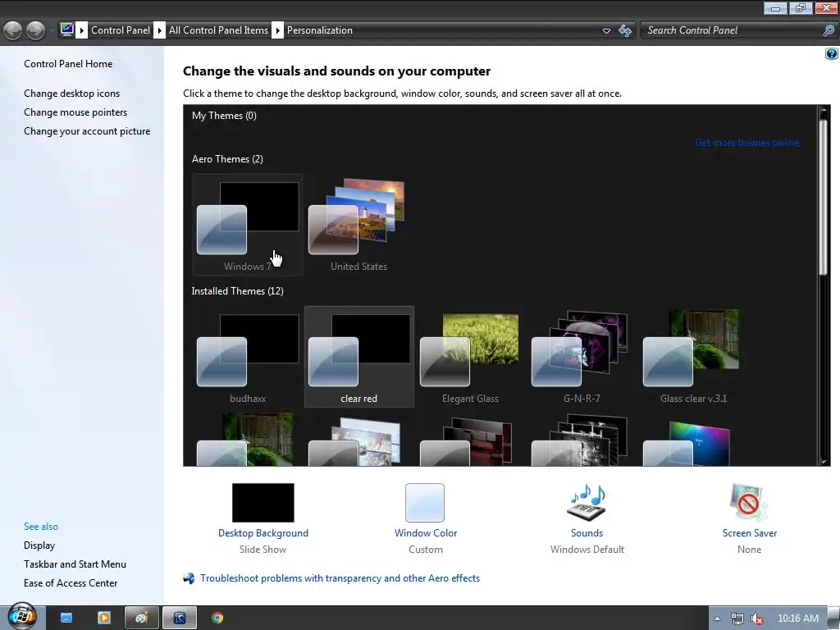This screenshot has height=630, width=840.
Task: Click the troubleshoot Aero icon
Action: pyautogui.click(x=189, y=578)
